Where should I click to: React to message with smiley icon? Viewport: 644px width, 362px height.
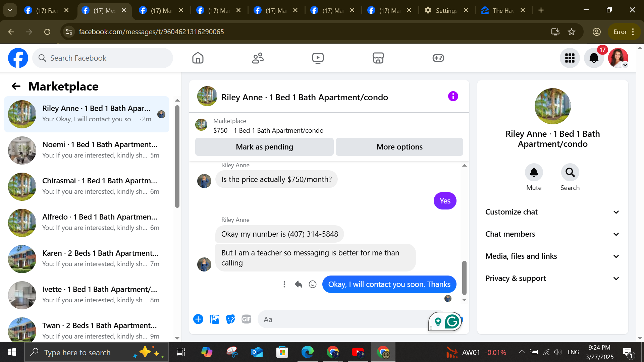[x=313, y=284]
